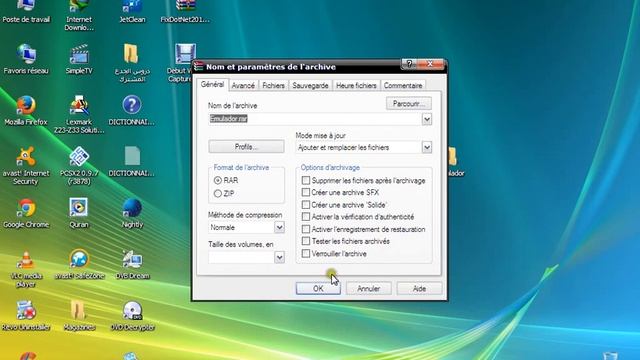
Task: Select the Emulador folder behind the dialog
Action: click(x=455, y=163)
